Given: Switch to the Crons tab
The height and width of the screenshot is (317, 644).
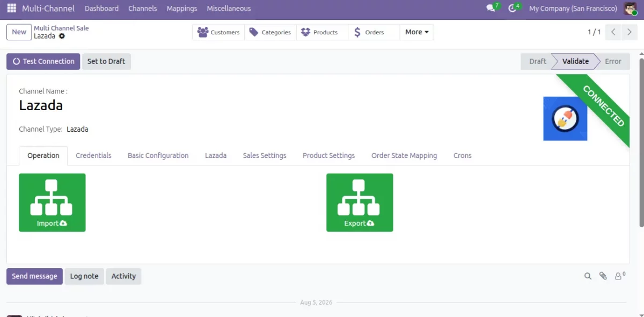Looking at the screenshot, I should click(x=463, y=155).
